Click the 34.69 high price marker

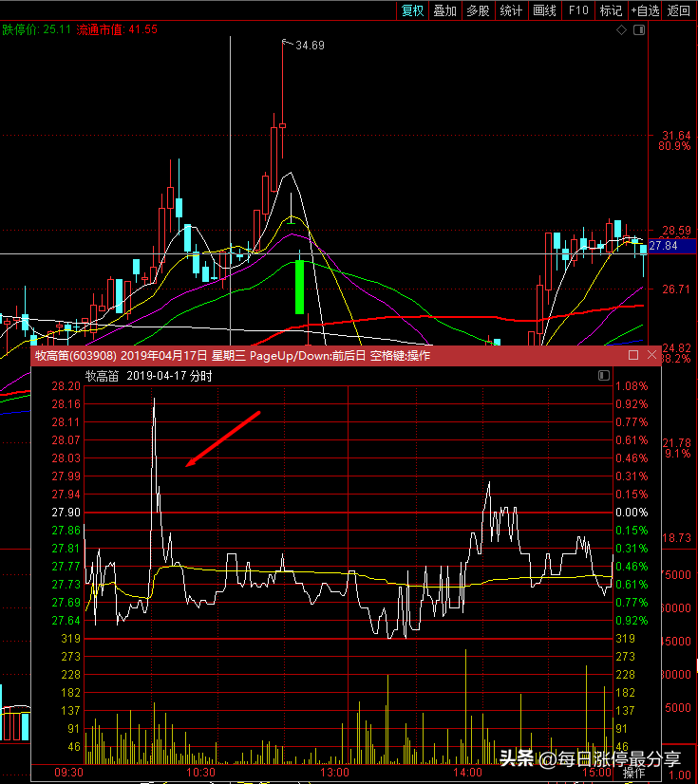tap(310, 46)
